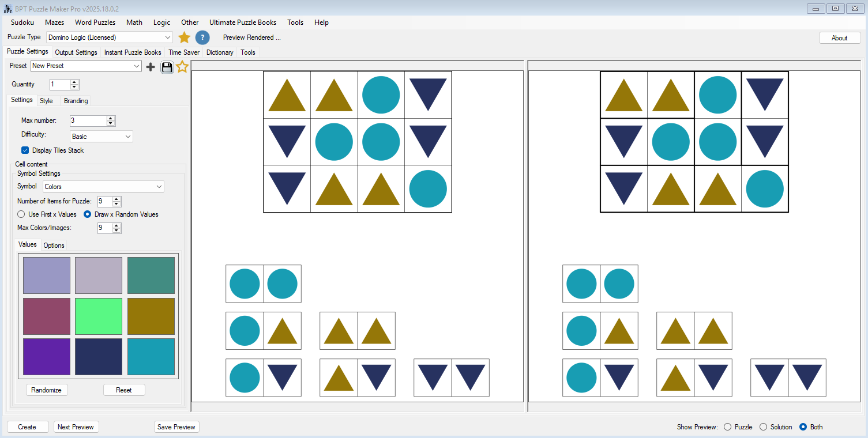
Task: Uncheck Display Tiles Stack
Action: [x=25, y=150]
